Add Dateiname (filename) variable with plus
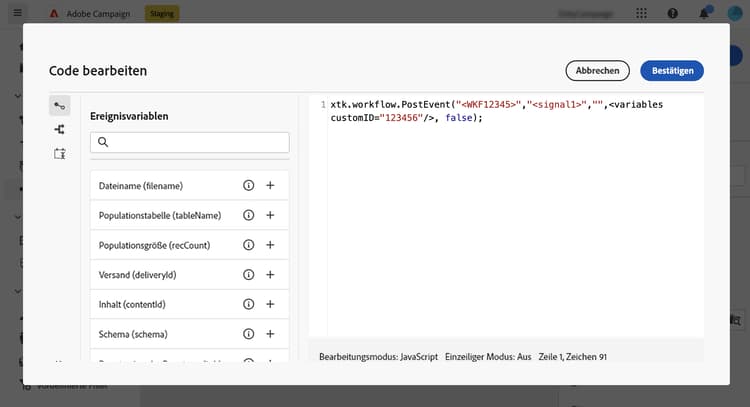The image size is (750, 407). click(270, 186)
